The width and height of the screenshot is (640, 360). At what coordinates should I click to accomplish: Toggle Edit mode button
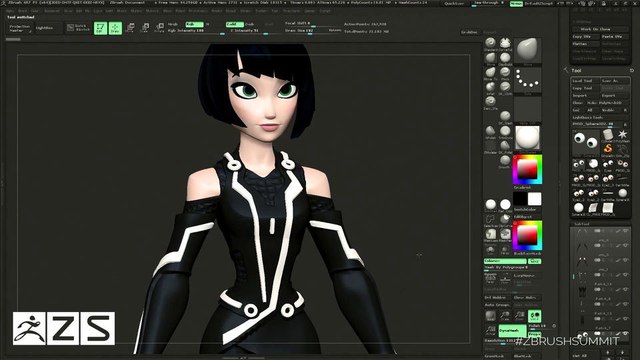(x=100, y=28)
